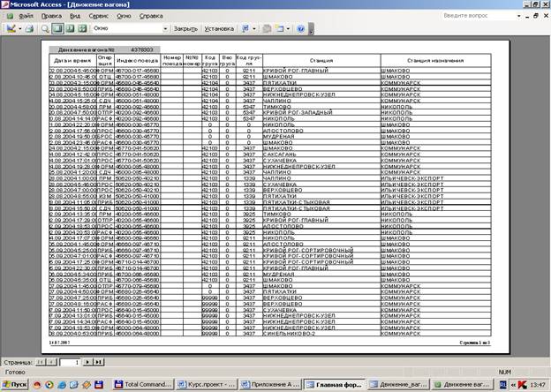
Task: Click the Print icon in the toolbar
Action: pos(30,29)
